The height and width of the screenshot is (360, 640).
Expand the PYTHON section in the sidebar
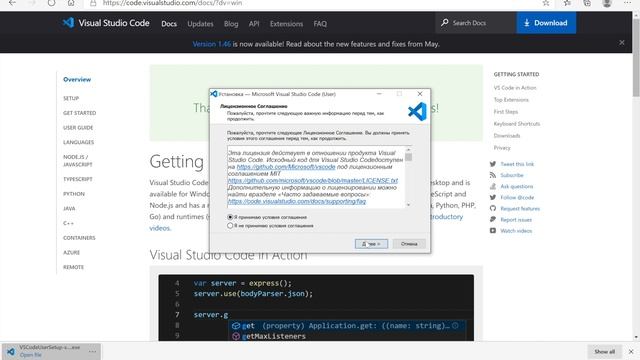pos(74,193)
